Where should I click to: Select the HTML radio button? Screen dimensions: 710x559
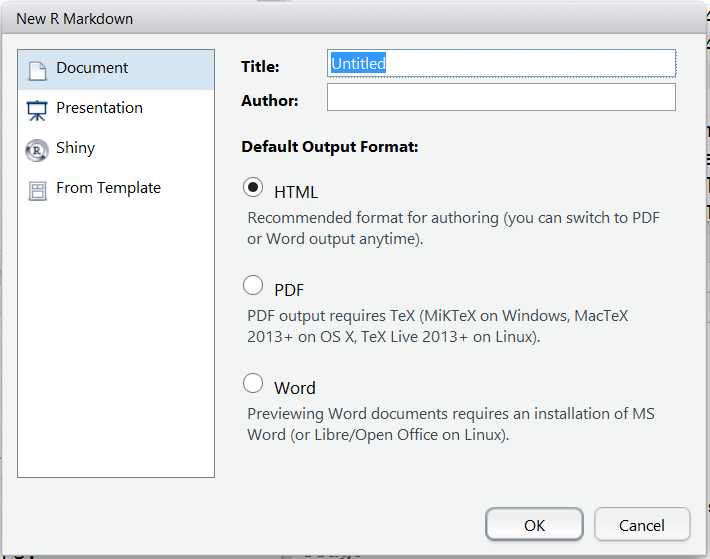pos(254,189)
